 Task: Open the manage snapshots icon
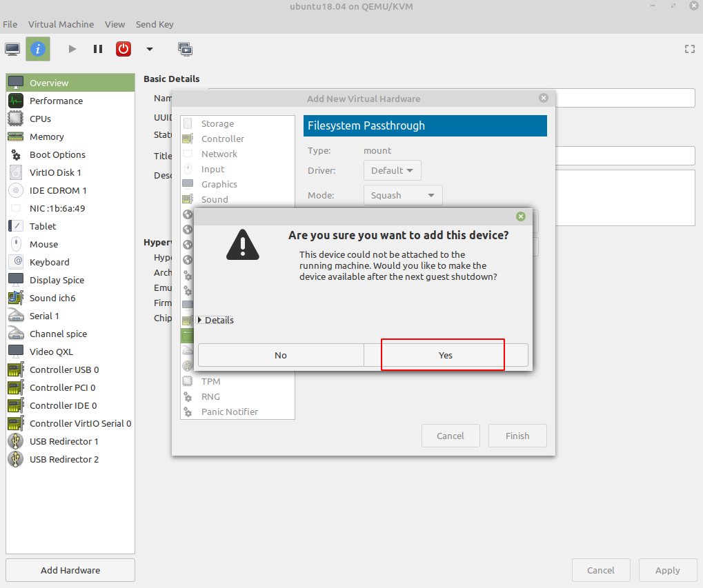(185, 49)
